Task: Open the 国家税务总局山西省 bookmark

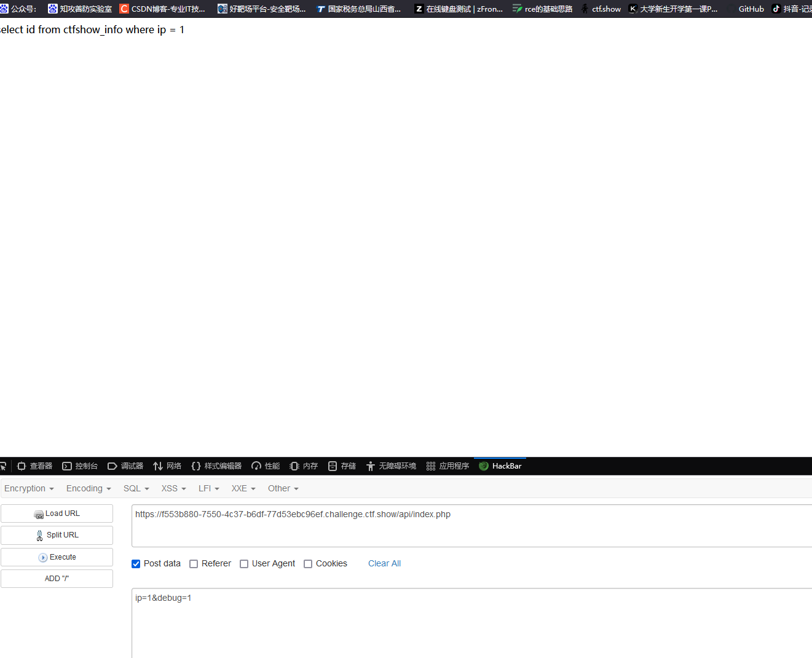Action: 358,9
